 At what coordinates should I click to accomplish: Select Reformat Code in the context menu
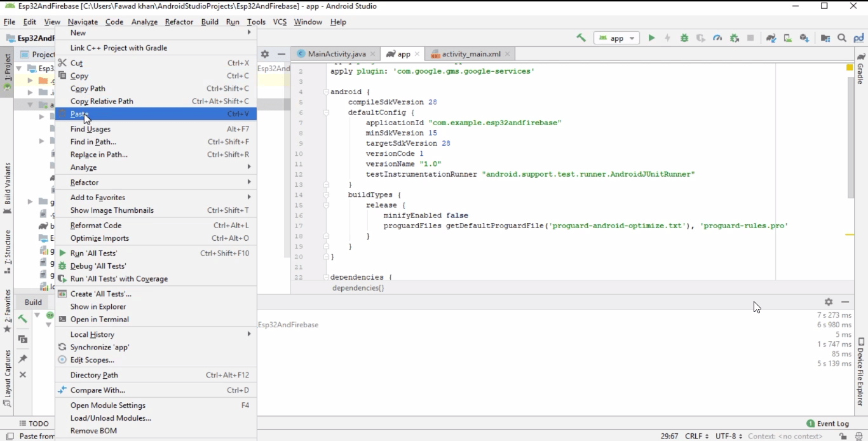[95, 225]
